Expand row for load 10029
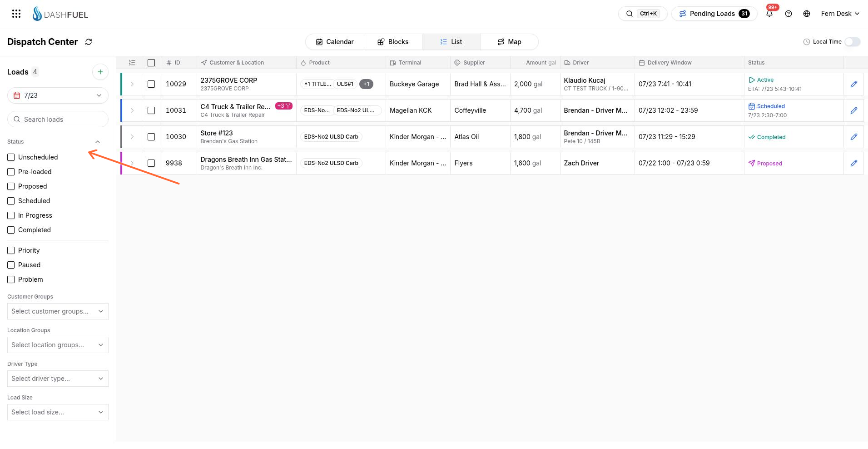868x449 pixels. (132, 84)
